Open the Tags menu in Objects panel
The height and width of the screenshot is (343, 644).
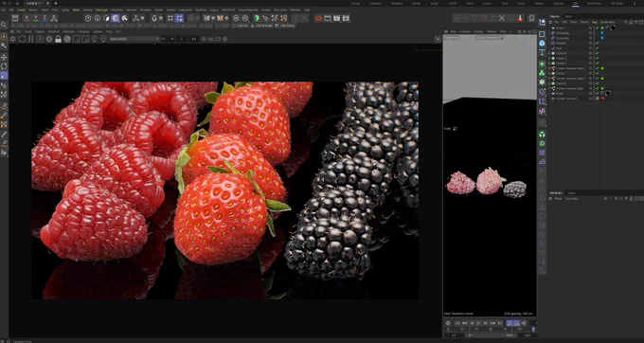point(595,22)
